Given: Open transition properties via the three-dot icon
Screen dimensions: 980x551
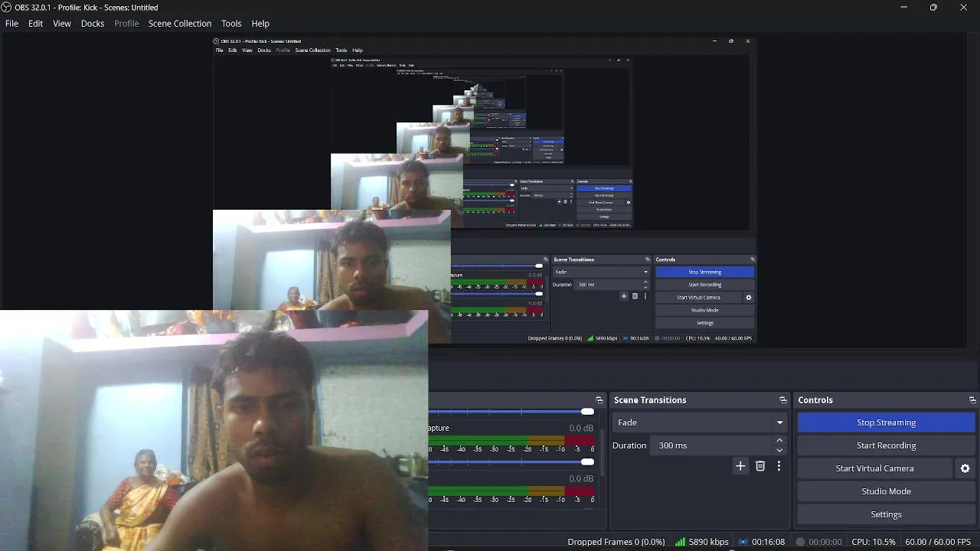Looking at the screenshot, I should [x=779, y=466].
